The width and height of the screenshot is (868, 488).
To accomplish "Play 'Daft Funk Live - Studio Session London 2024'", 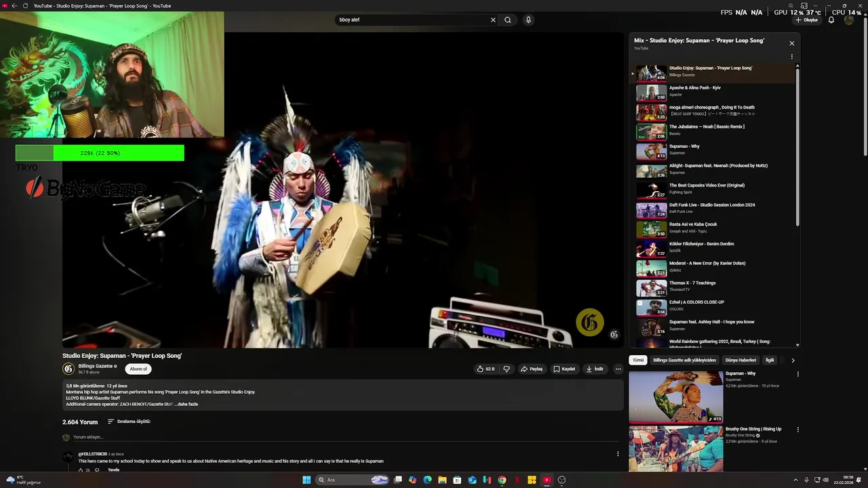I will click(712, 209).
